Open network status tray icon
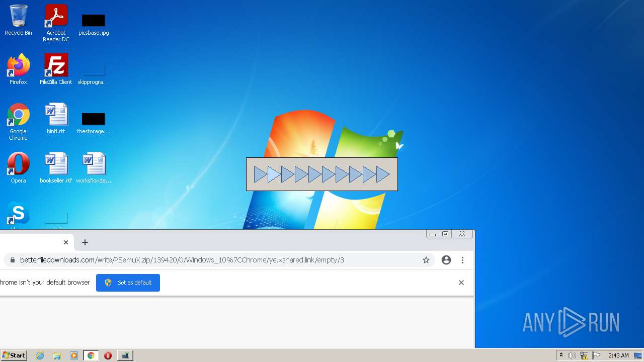The width and height of the screenshot is (644, 362). 584,355
